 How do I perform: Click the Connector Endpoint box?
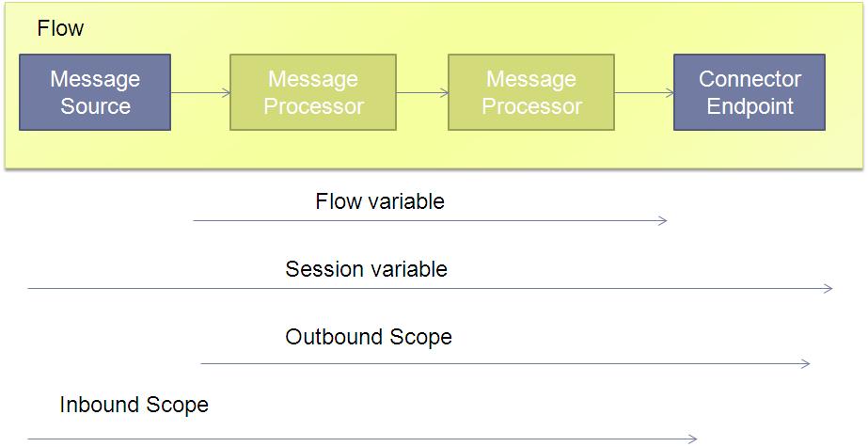750,92
